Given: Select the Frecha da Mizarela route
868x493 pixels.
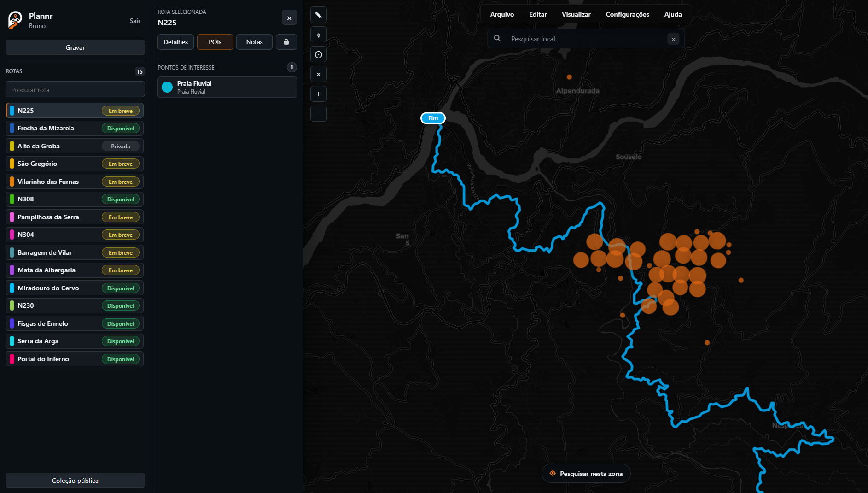Looking at the screenshot, I should [75, 129].
